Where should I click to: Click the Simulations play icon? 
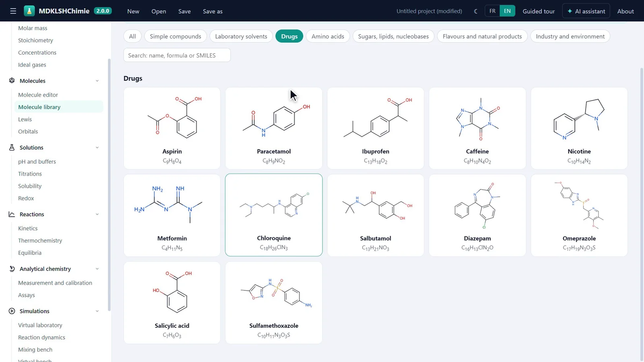tap(12, 311)
